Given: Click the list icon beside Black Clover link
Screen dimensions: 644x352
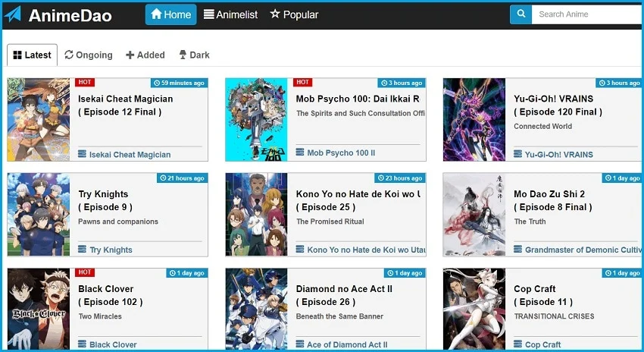Looking at the screenshot, I should pos(82,344).
